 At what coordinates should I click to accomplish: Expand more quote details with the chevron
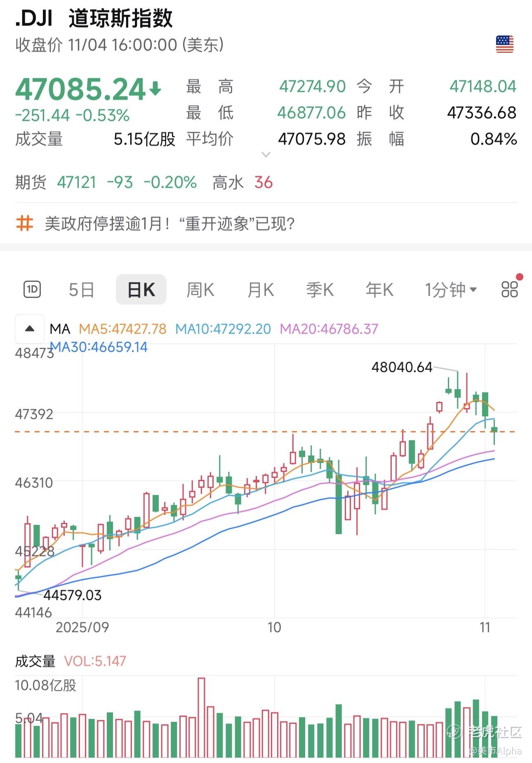[266, 155]
